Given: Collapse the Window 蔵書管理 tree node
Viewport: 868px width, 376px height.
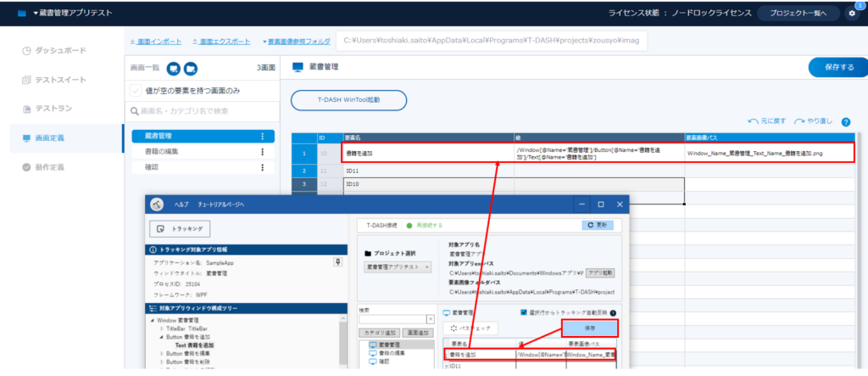Looking at the screenshot, I should point(152,321).
